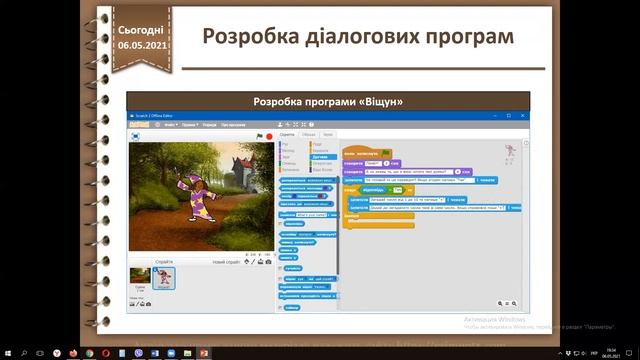Select the Duplicate stamp tool in Scratch toolbar
640x360 pixels.
280,125
